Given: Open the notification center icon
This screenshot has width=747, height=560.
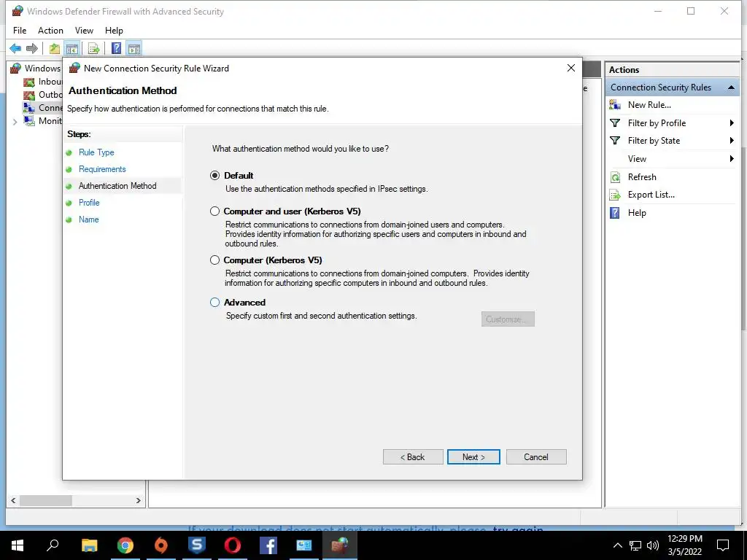Looking at the screenshot, I should tap(723, 545).
